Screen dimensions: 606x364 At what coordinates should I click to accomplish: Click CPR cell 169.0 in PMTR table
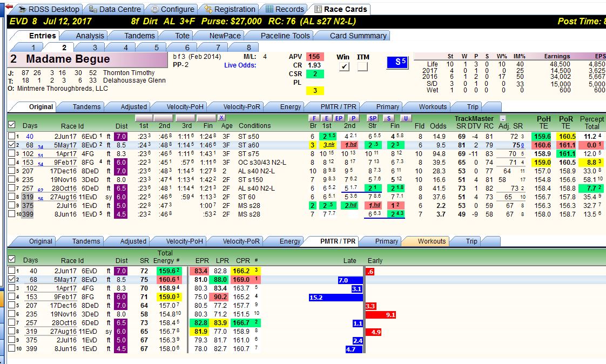pos(245,279)
